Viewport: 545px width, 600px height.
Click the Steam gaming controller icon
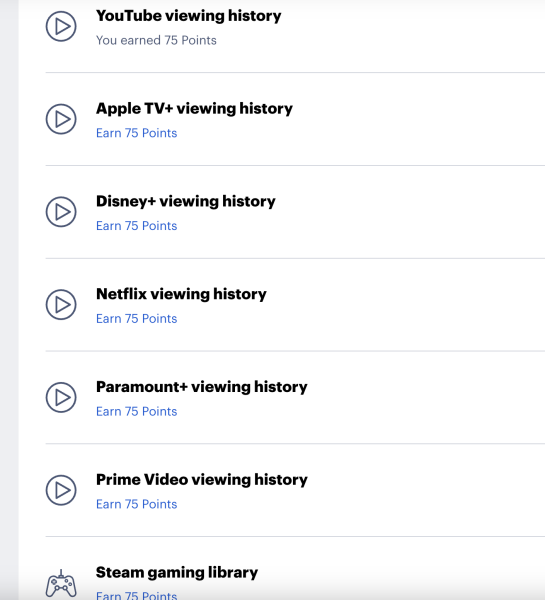coord(61,584)
